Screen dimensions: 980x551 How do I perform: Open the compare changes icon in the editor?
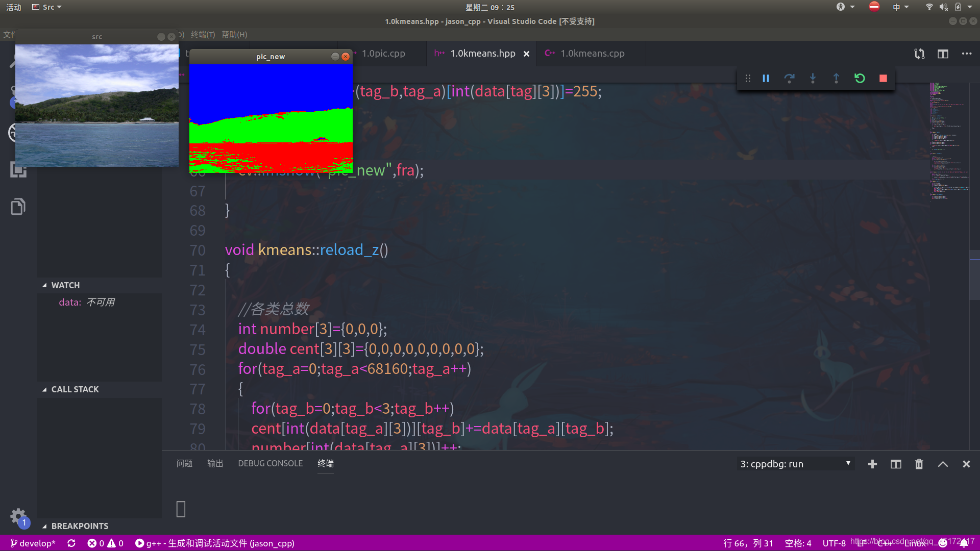[919, 54]
